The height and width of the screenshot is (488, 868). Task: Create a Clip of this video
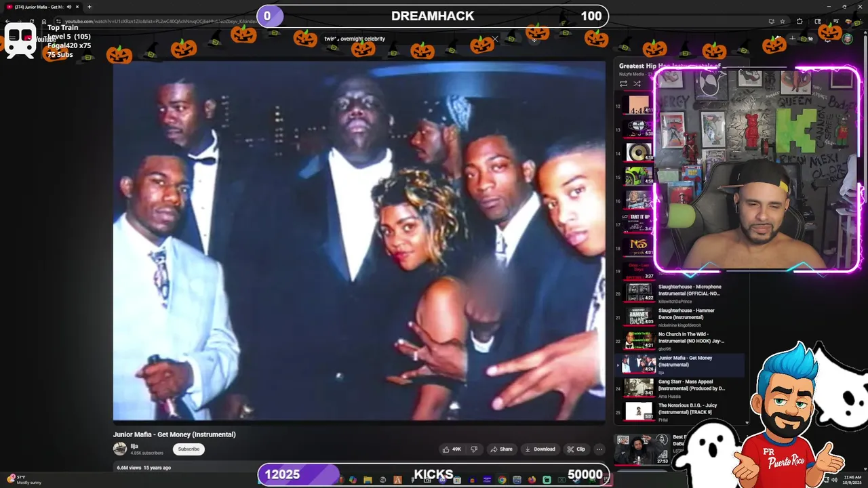pos(576,449)
